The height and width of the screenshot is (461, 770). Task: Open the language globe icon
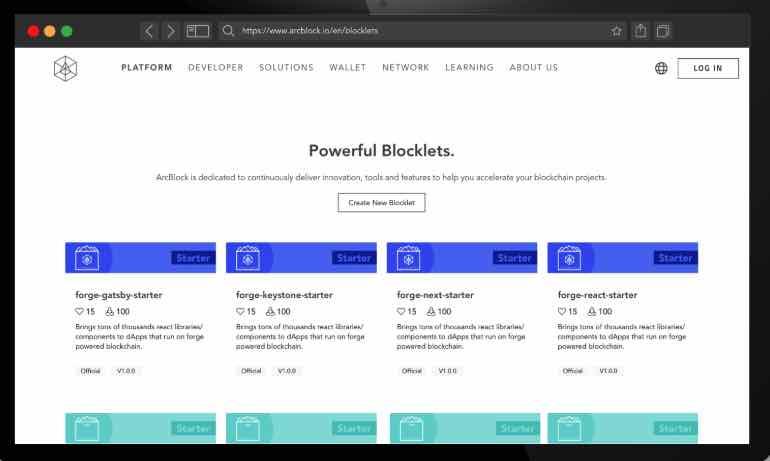coord(661,68)
